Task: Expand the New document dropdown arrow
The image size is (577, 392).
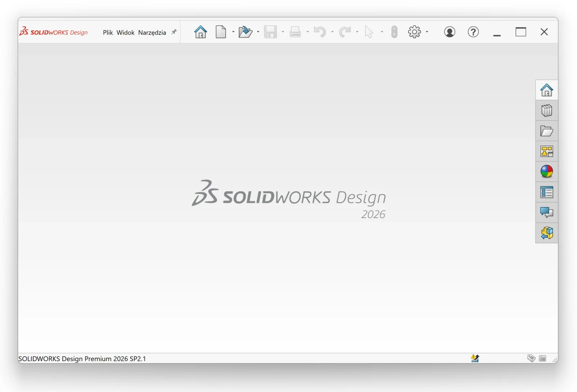Action: coord(233,32)
